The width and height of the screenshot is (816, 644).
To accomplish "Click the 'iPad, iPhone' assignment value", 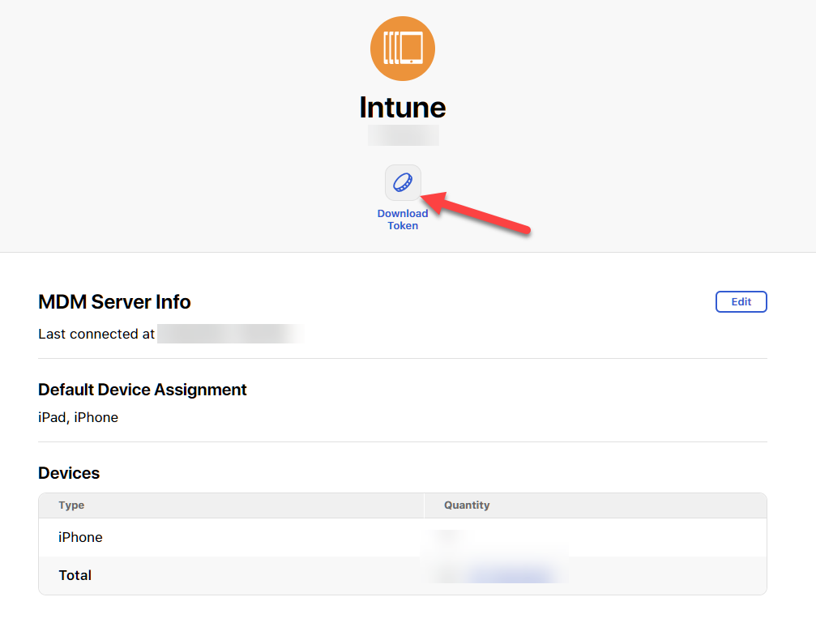I will (x=78, y=417).
